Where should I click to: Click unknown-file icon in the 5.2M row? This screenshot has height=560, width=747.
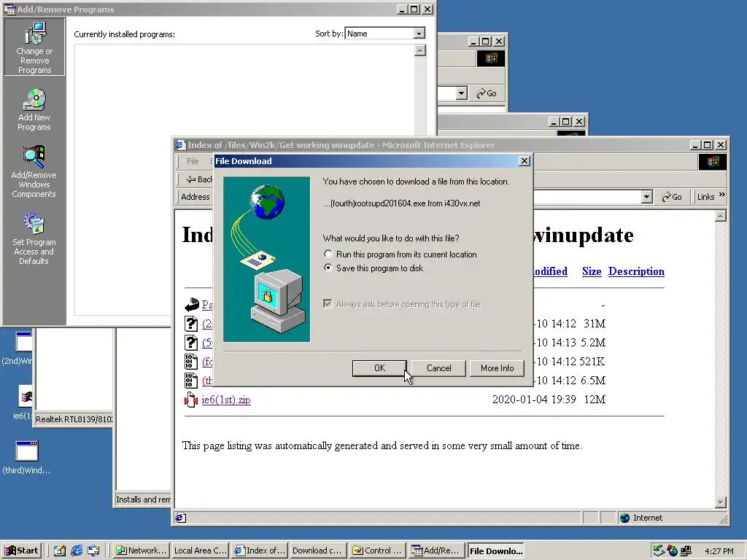[x=191, y=343]
